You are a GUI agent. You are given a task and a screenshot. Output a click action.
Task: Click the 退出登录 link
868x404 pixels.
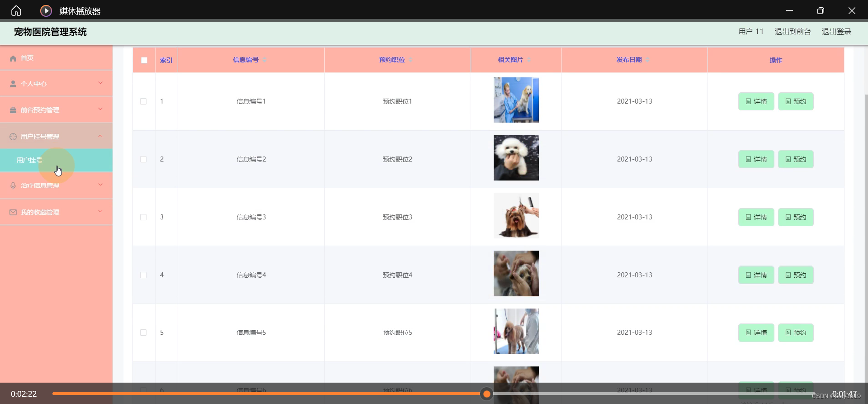pyautogui.click(x=836, y=32)
